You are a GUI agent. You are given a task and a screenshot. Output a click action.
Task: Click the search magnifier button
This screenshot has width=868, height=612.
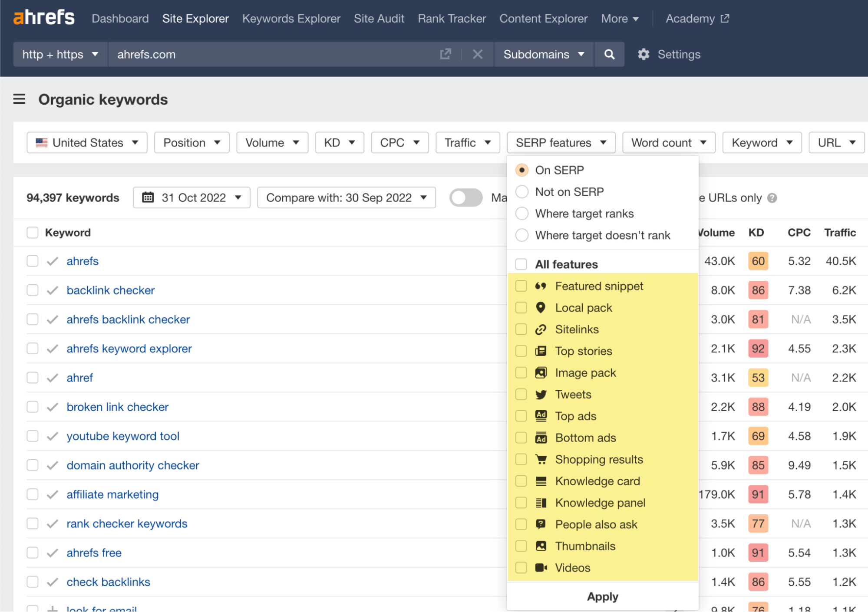click(609, 54)
